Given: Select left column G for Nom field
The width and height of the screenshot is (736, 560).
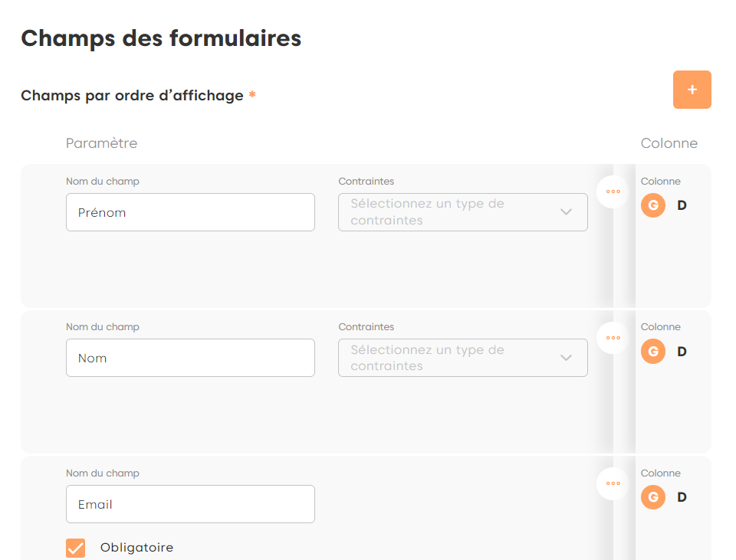Looking at the screenshot, I should pyautogui.click(x=653, y=352).
